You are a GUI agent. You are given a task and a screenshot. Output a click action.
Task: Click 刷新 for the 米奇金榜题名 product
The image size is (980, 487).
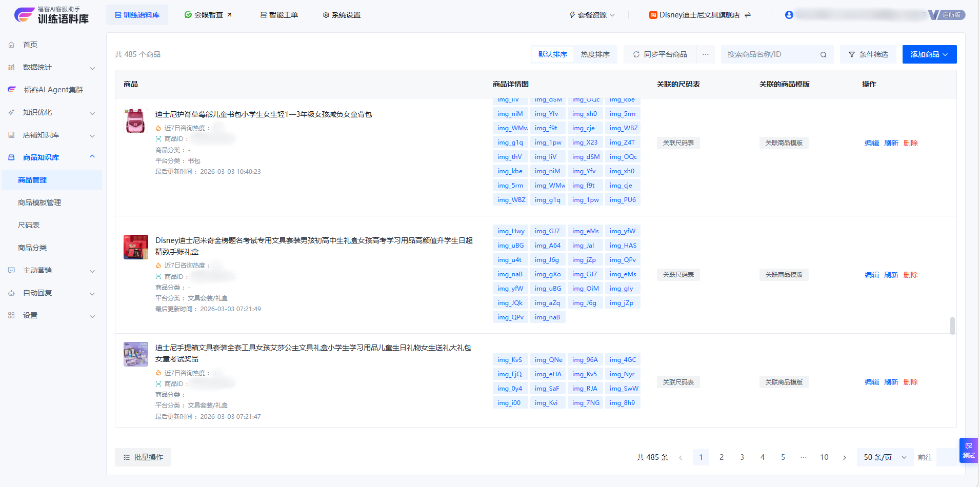pyautogui.click(x=891, y=275)
